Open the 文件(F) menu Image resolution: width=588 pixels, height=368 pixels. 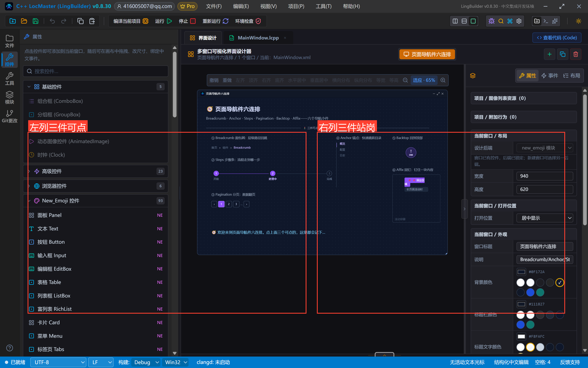[214, 6]
